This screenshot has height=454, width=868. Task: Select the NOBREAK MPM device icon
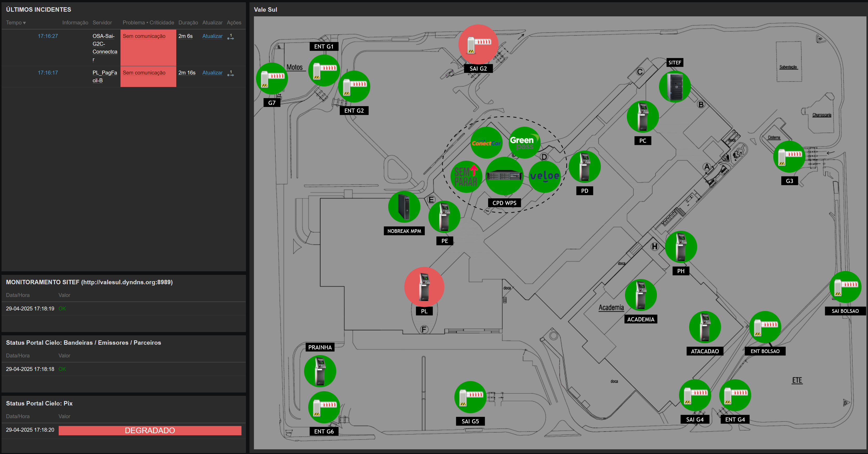(404, 207)
